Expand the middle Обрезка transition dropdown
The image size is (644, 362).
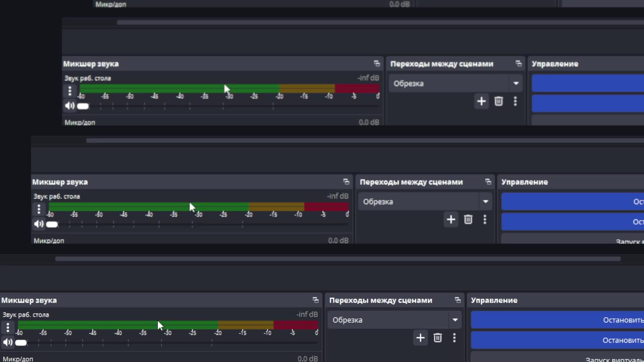(x=485, y=202)
